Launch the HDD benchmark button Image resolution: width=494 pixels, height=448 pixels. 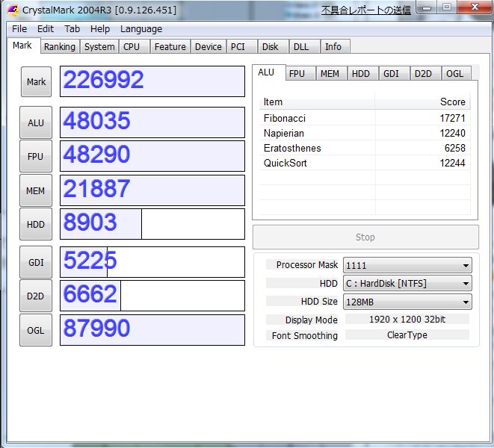point(36,225)
